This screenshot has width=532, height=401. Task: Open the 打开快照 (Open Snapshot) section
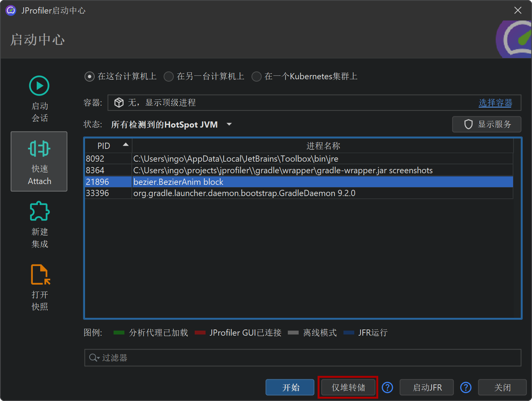tap(39, 287)
